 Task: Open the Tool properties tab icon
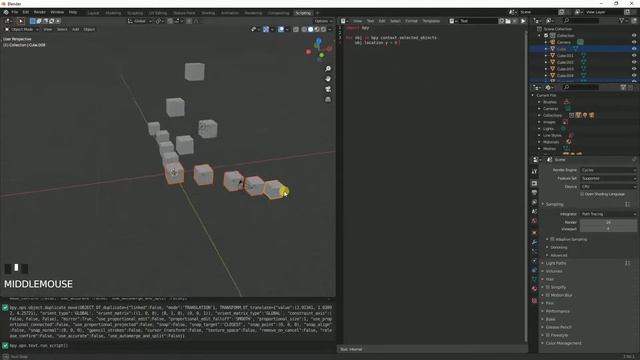click(x=534, y=172)
